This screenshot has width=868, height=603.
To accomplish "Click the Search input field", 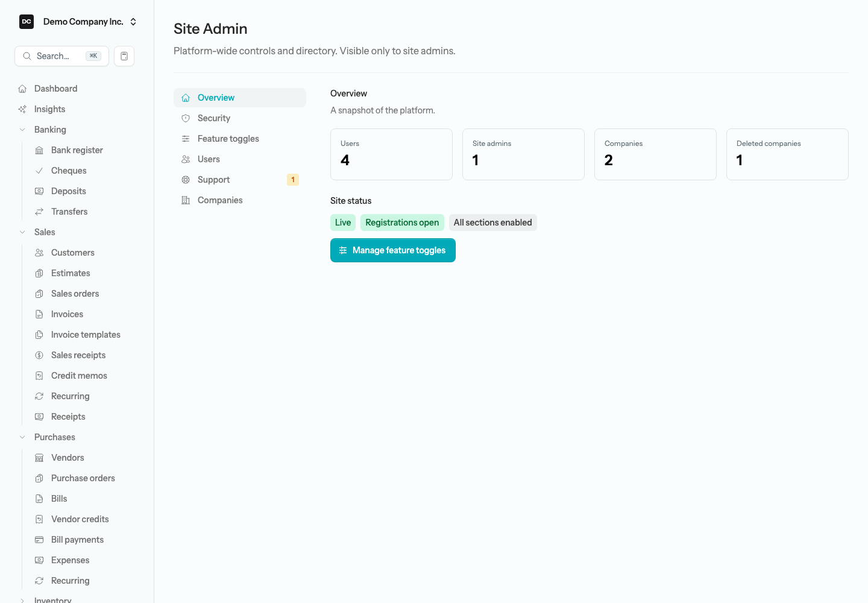I will (61, 56).
